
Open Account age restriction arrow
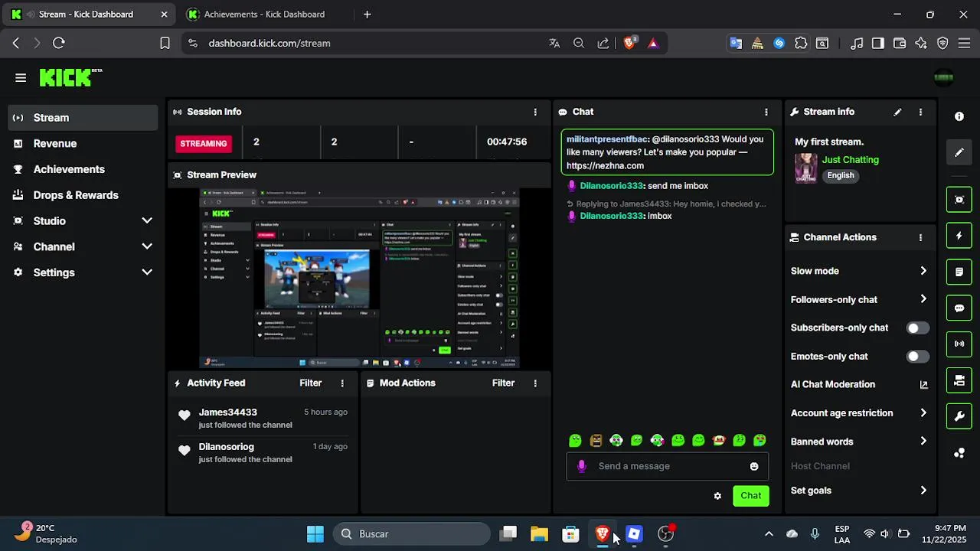(923, 413)
